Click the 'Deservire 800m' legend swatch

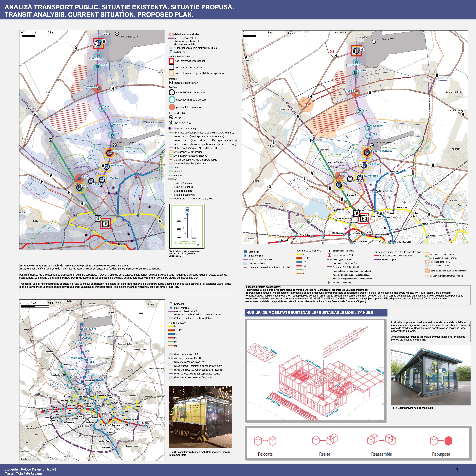[x=245, y=263]
